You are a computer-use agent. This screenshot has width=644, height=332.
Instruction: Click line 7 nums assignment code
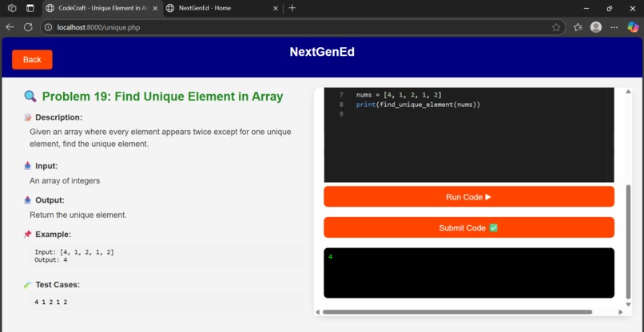click(399, 95)
